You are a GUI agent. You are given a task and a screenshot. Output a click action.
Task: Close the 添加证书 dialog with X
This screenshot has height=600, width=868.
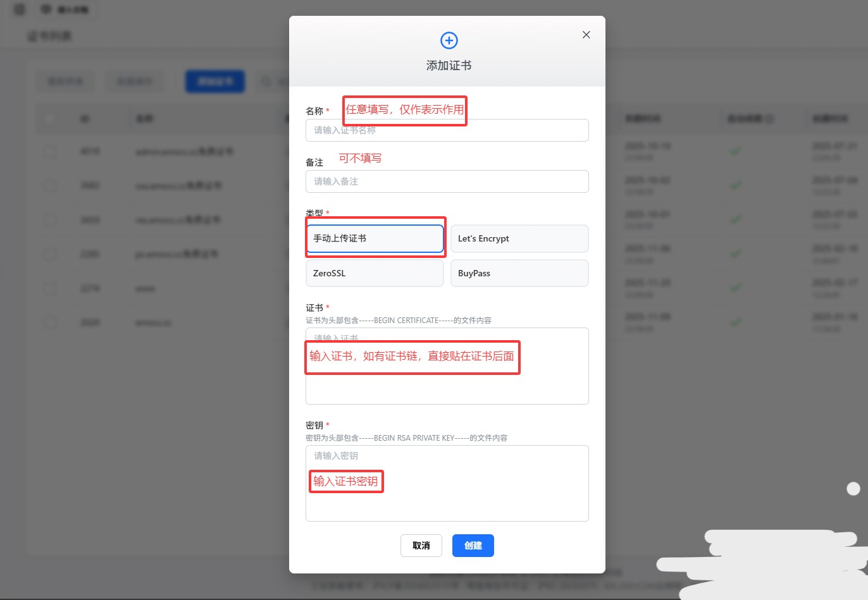point(586,35)
